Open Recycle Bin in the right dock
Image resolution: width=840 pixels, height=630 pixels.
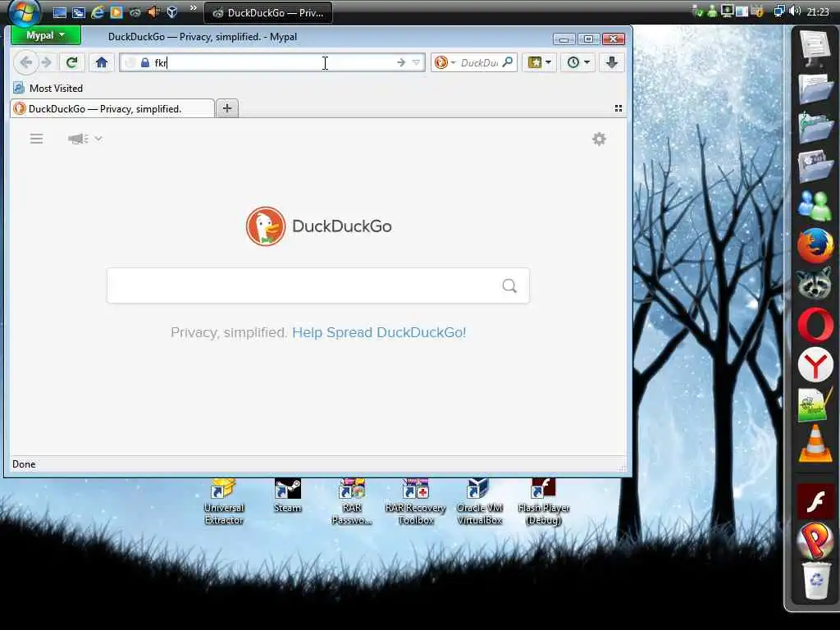coord(816,580)
